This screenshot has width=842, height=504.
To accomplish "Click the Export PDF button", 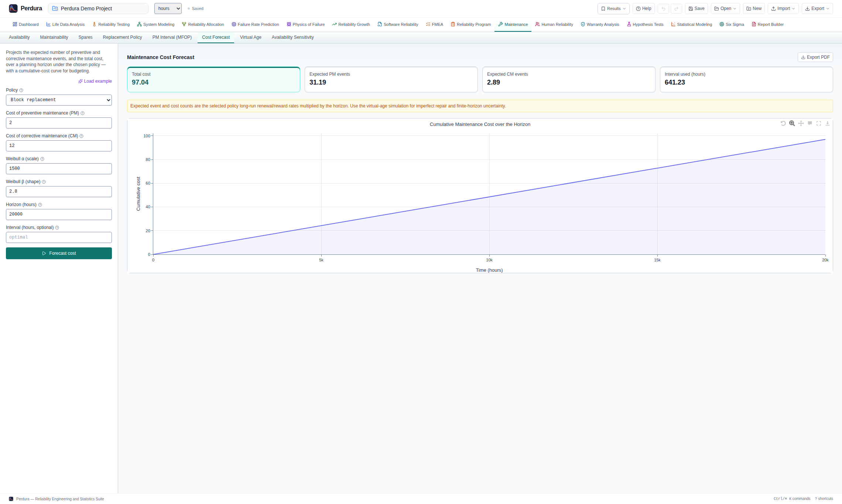I will 815,57.
